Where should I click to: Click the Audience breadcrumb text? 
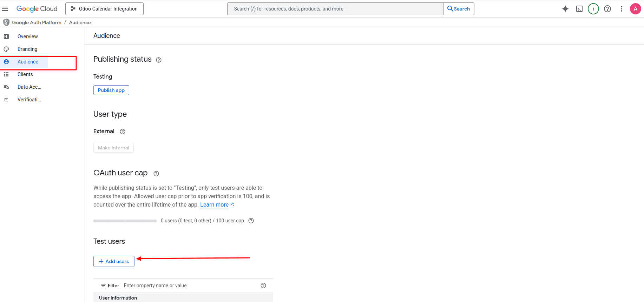pos(80,22)
